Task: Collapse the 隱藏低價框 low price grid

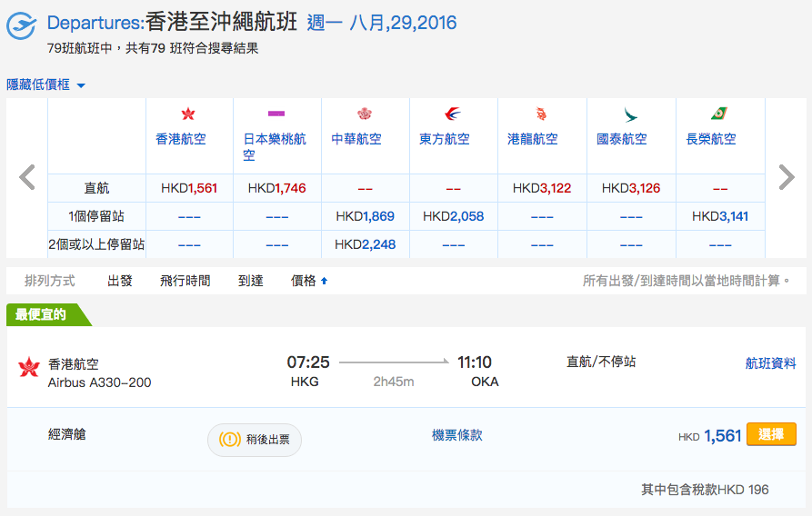Action: [45, 84]
